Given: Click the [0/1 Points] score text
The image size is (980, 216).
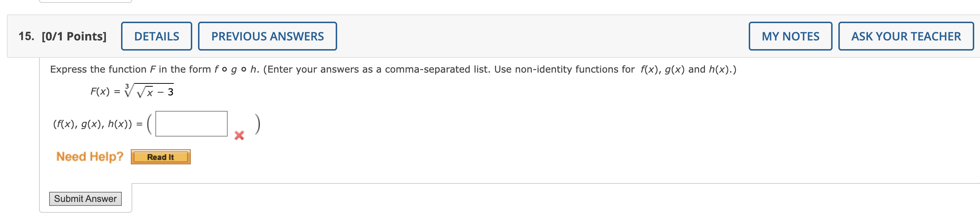Looking at the screenshot, I should (74, 36).
